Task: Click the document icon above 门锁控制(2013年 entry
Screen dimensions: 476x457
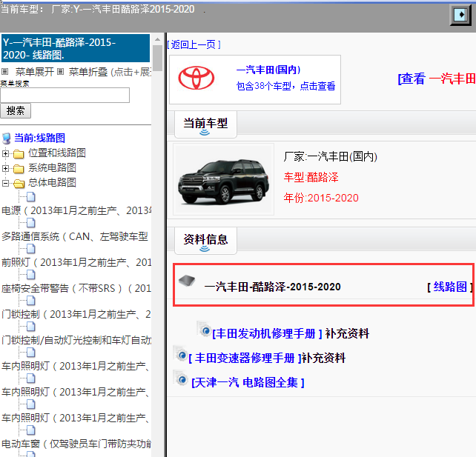Action: pyautogui.click(x=30, y=301)
